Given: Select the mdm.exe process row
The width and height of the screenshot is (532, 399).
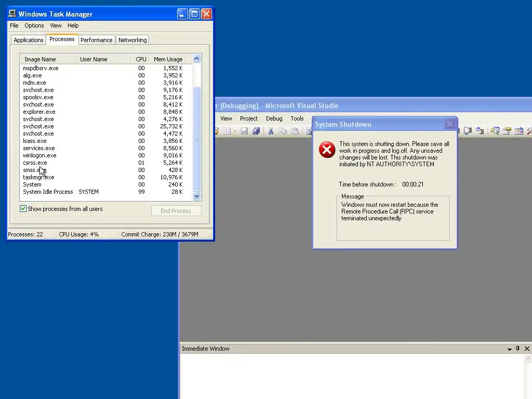Looking at the screenshot, I should (106, 83).
